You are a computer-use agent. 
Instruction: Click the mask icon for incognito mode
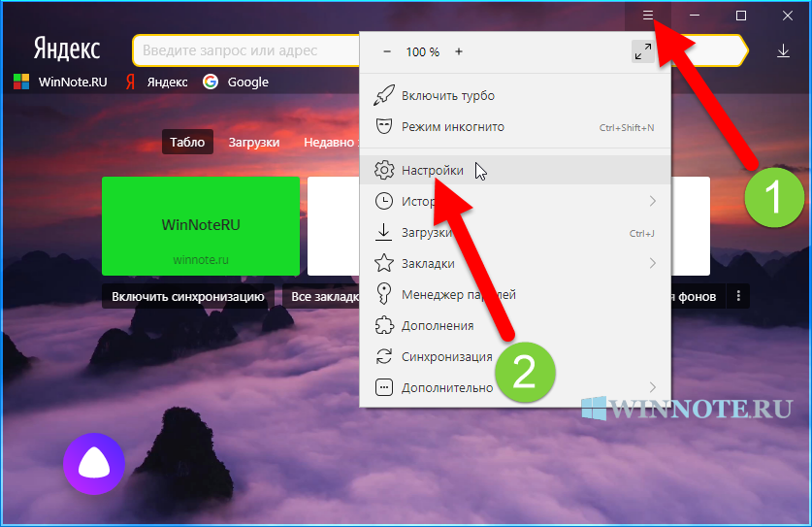coord(384,126)
